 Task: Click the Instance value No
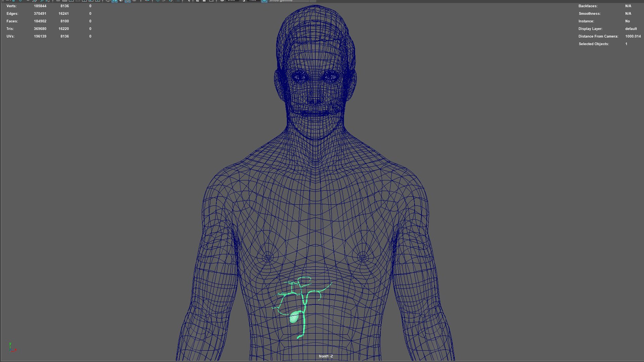pyautogui.click(x=628, y=21)
